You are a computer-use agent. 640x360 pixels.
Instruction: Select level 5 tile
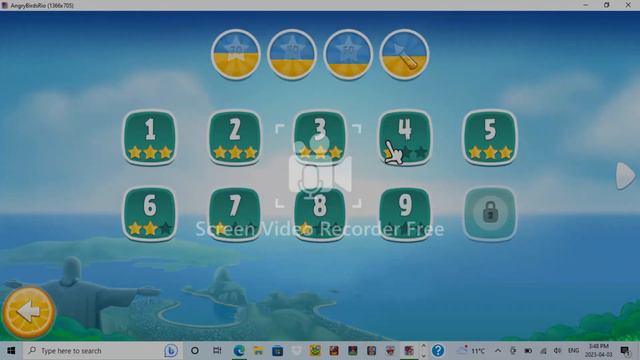(x=490, y=138)
